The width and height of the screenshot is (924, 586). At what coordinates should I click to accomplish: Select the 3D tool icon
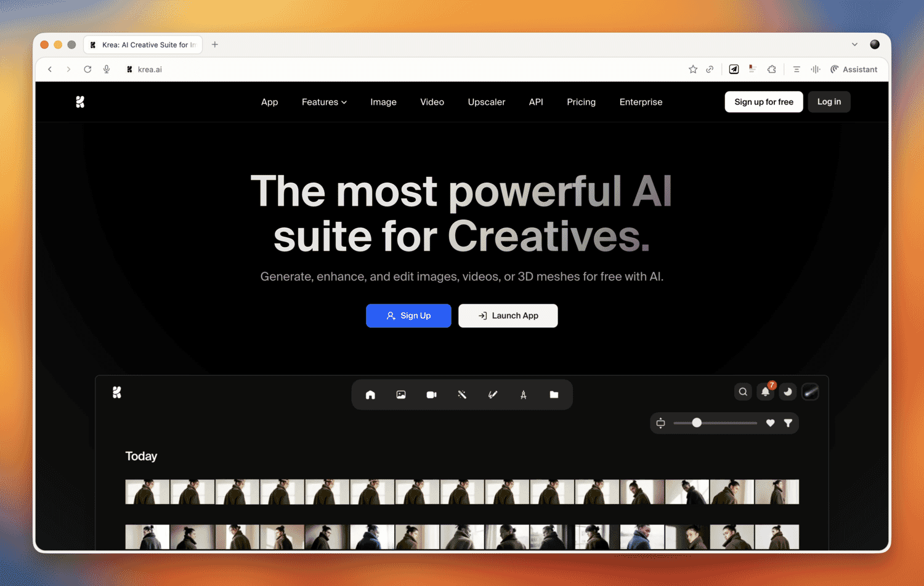(523, 394)
